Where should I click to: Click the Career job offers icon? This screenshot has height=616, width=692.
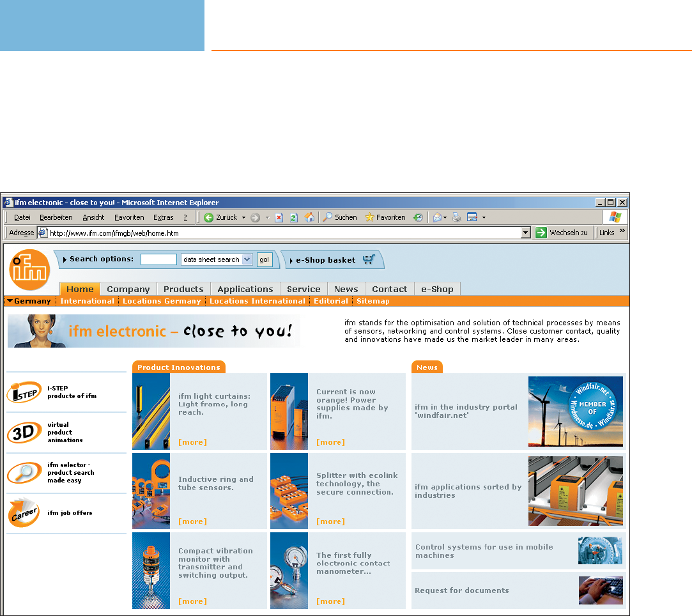[24, 512]
